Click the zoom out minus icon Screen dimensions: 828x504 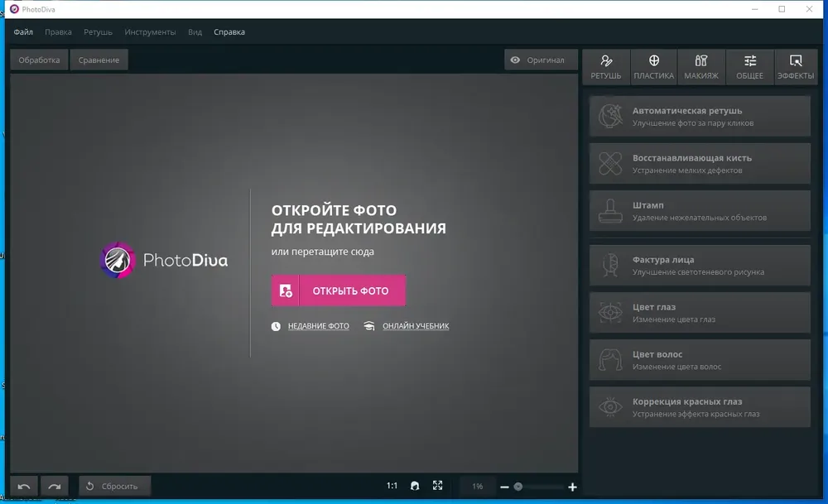pyautogui.click(x=504, y=487)
